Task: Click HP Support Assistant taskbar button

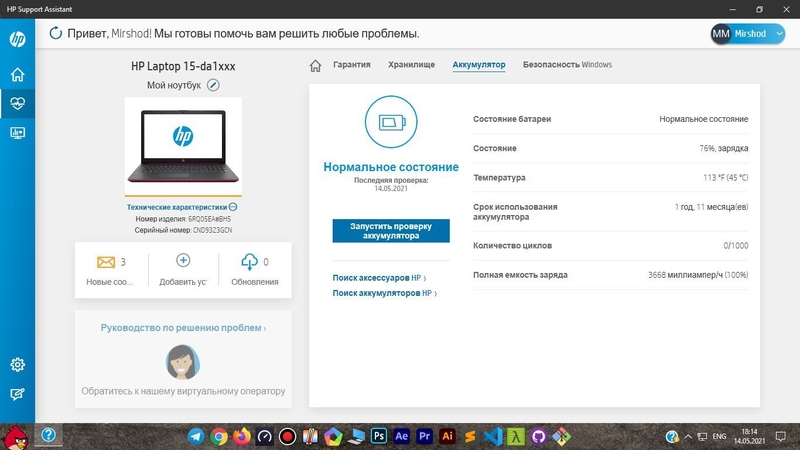Action: coord(48,435)
